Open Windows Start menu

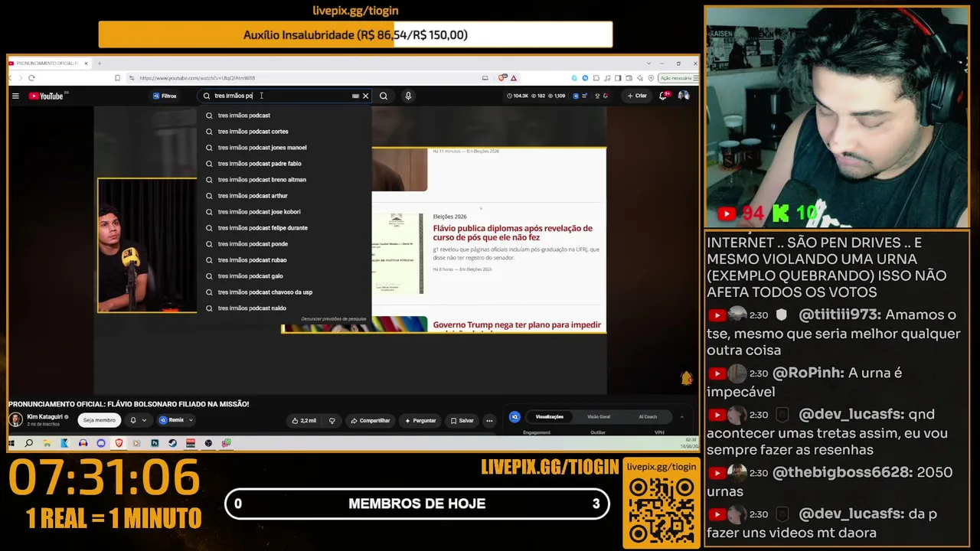click(11, 443)
